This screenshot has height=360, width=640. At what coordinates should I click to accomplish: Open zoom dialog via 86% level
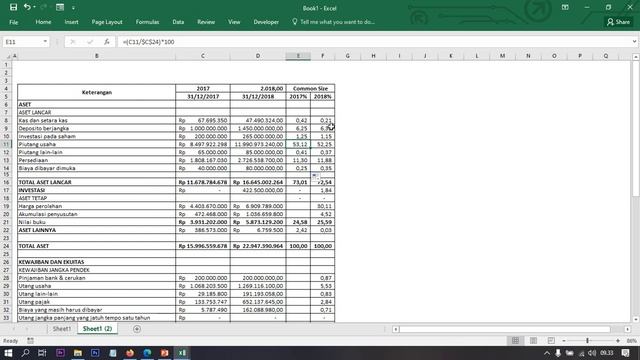pos(631,340)
